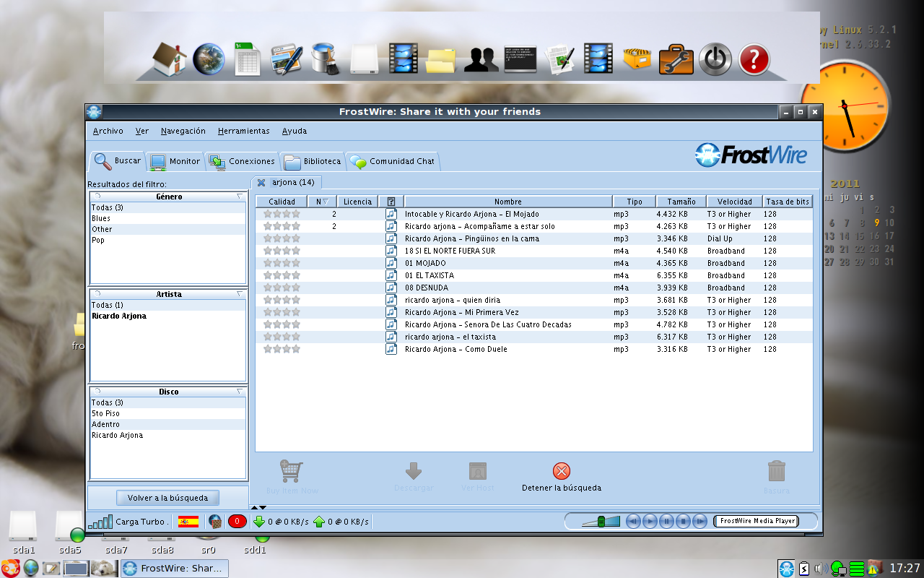Switch to the Conexiones tab
The height and width of the screenshot is (578, 924).
pos(243,161)
